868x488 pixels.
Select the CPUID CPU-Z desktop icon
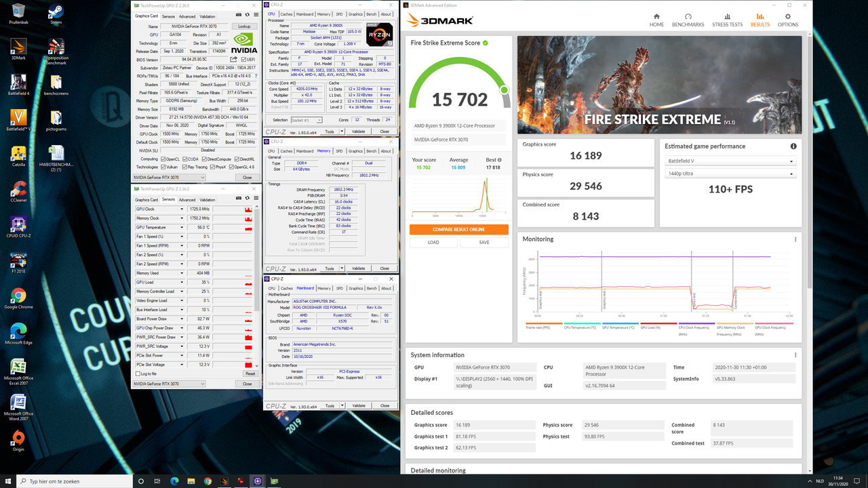coord(18,227)
